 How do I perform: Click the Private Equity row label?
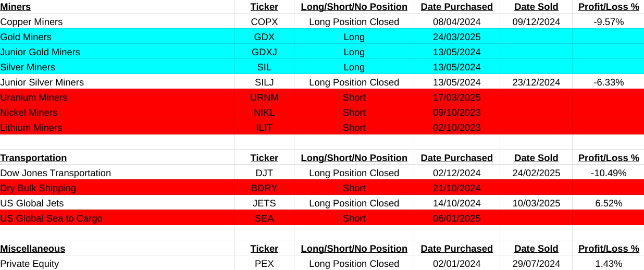[x=30, y=264]
